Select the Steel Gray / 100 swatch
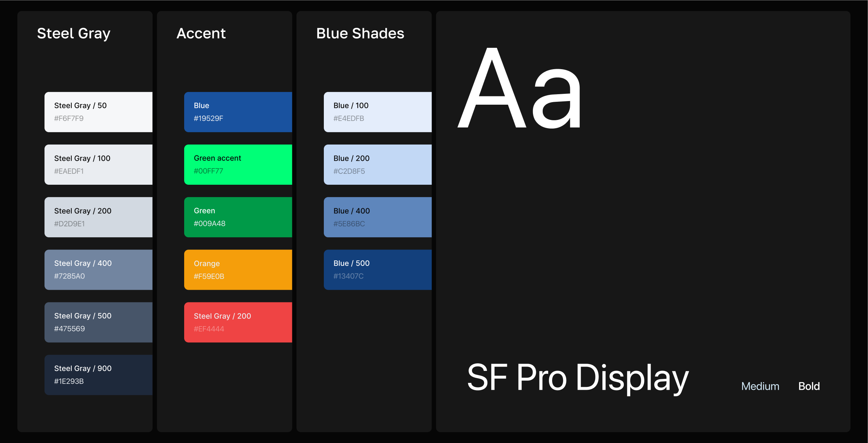The width and height of the screenshot is (868, 443). 98,164
